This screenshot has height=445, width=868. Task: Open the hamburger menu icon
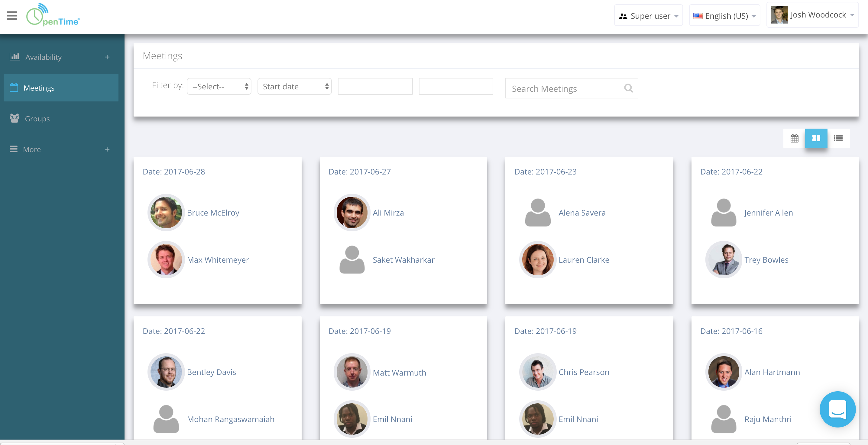coord(12,15)
